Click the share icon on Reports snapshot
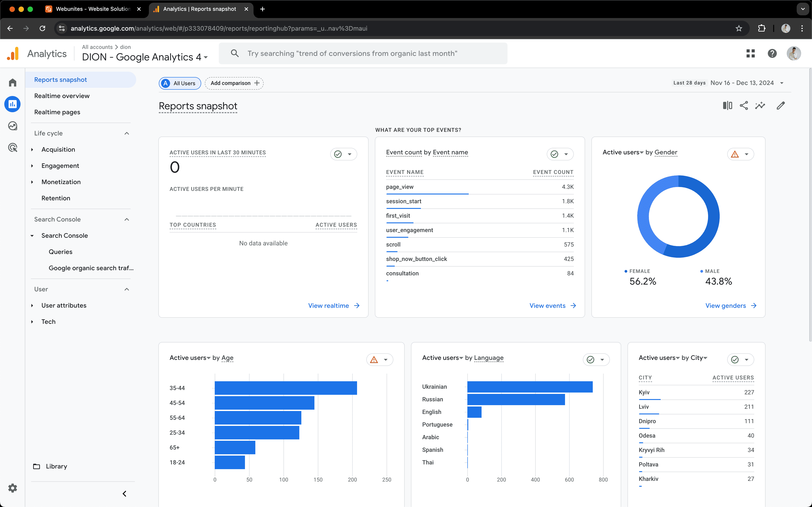Screen dimensions: 812x507 click(744, 105)
